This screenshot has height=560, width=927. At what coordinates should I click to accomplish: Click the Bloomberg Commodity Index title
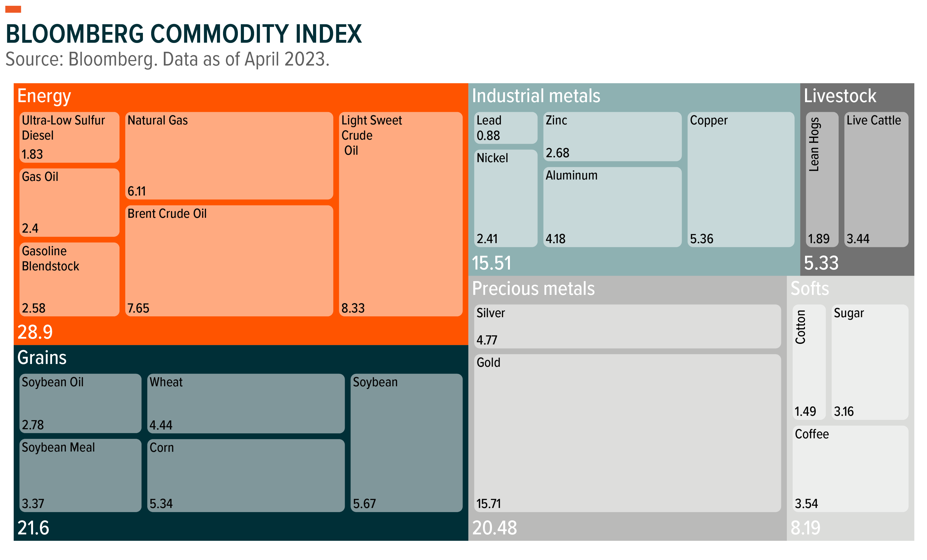(184, 34)
